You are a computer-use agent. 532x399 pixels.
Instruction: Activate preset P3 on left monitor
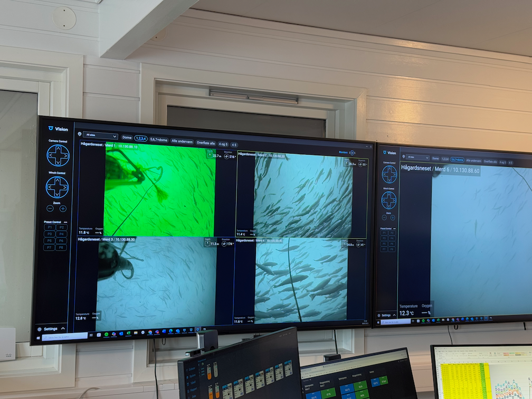point(50,234)
